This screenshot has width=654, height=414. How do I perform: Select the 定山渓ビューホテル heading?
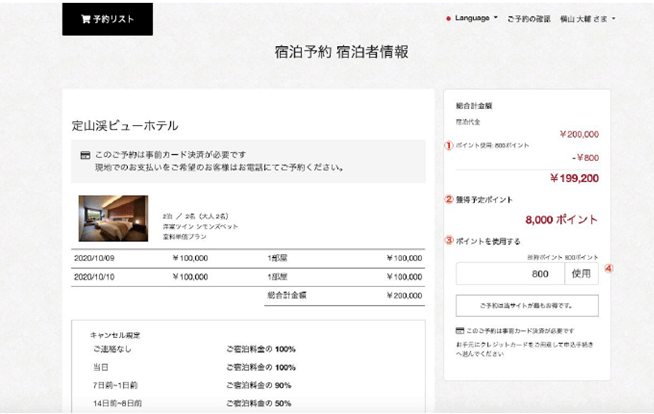coord(125,125)
